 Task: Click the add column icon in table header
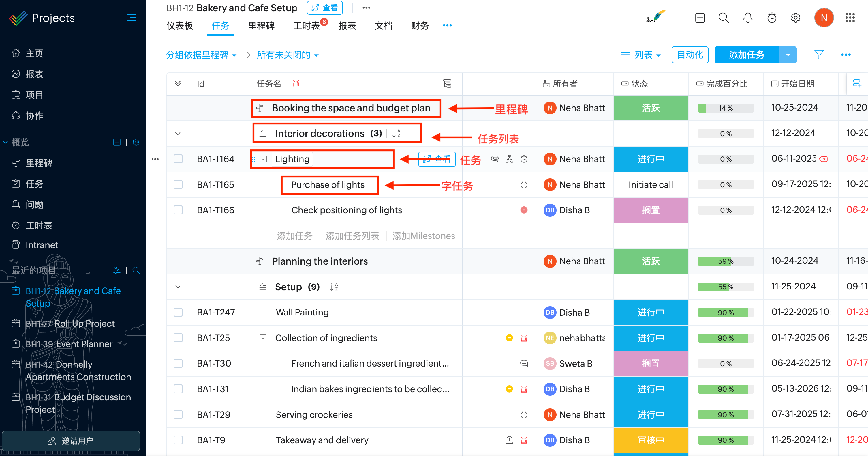click(856, 83)
